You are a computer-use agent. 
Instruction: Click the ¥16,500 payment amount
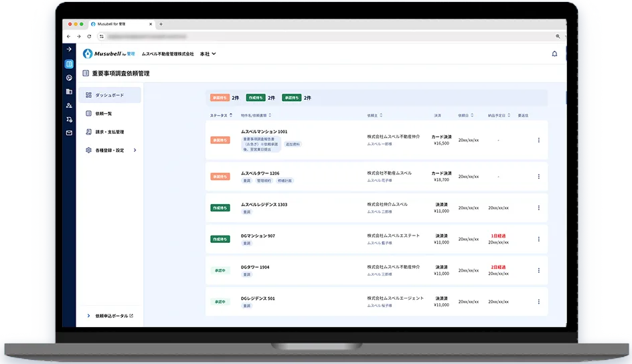(441, 143)
